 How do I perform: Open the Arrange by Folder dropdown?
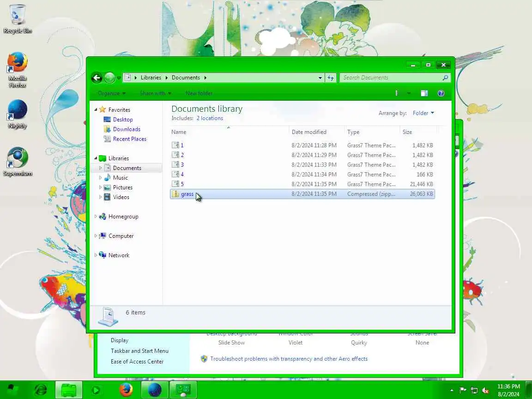(423, 113)
